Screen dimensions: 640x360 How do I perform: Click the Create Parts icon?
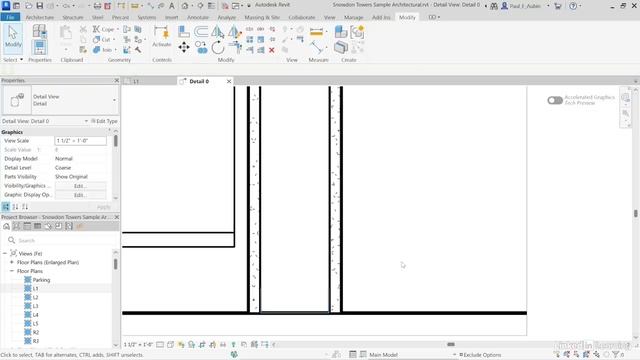point(340,47)
